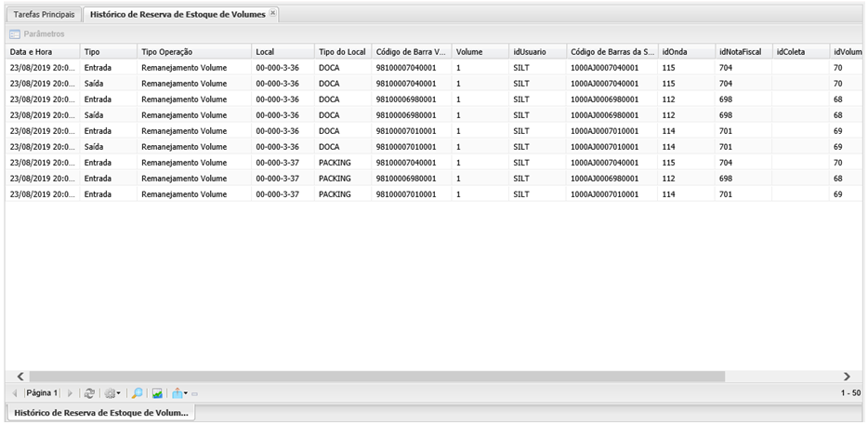Screen dimensions: 868x425
Task: Click the Volume column header
Action: (x=480, y=52)
